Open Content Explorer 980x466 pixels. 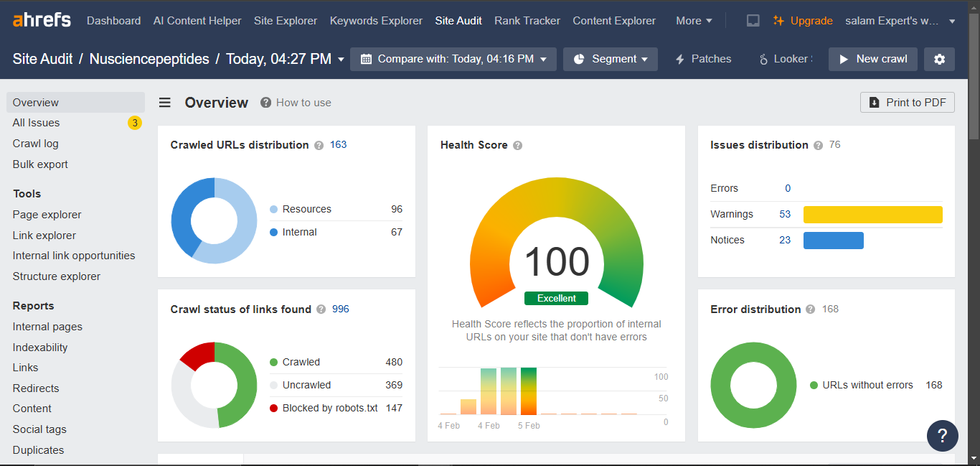click(614, 21)
